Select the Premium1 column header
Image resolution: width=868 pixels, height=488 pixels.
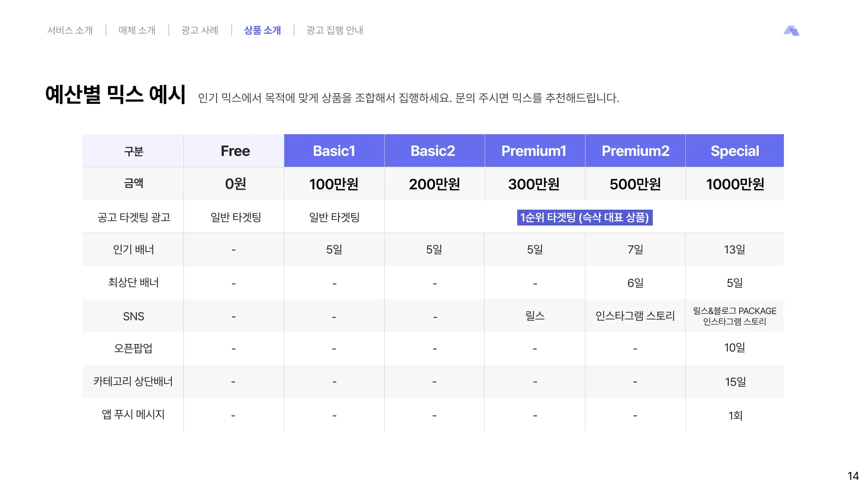pyautogui.click(x=534, y=151)
